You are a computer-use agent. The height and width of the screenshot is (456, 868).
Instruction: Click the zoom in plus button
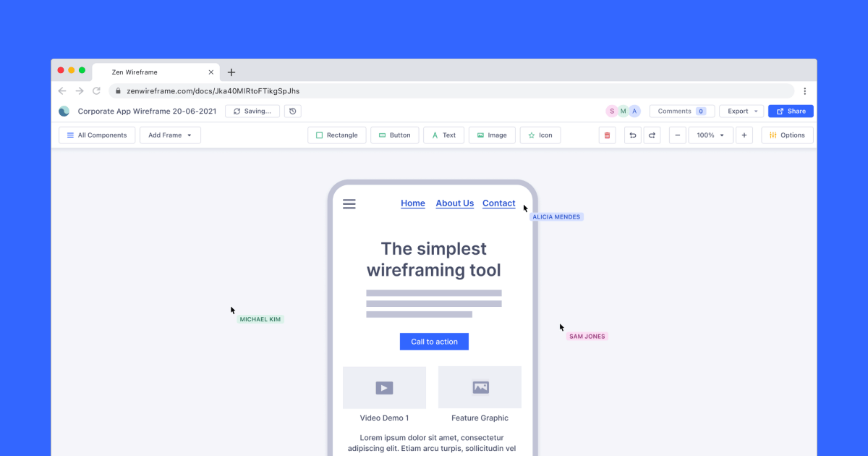point(744,135)
